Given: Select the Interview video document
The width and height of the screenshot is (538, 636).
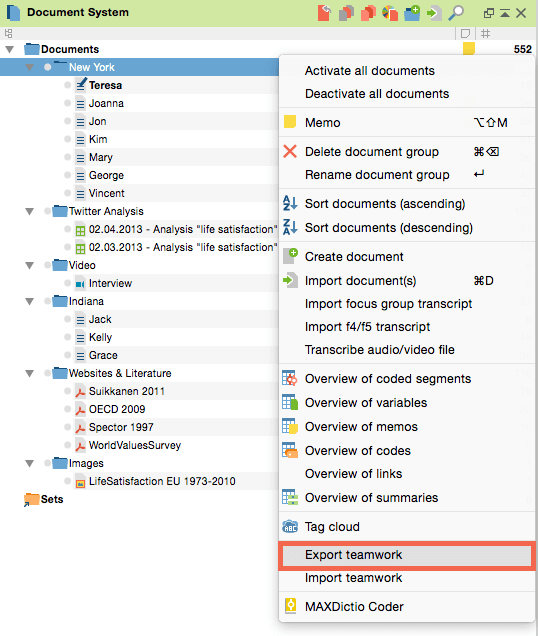Looking at the screenshot, I should pos(110,283).
